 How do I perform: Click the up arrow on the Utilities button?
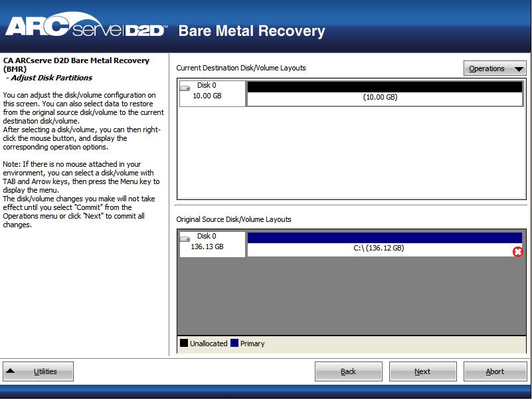coord(16,371)
